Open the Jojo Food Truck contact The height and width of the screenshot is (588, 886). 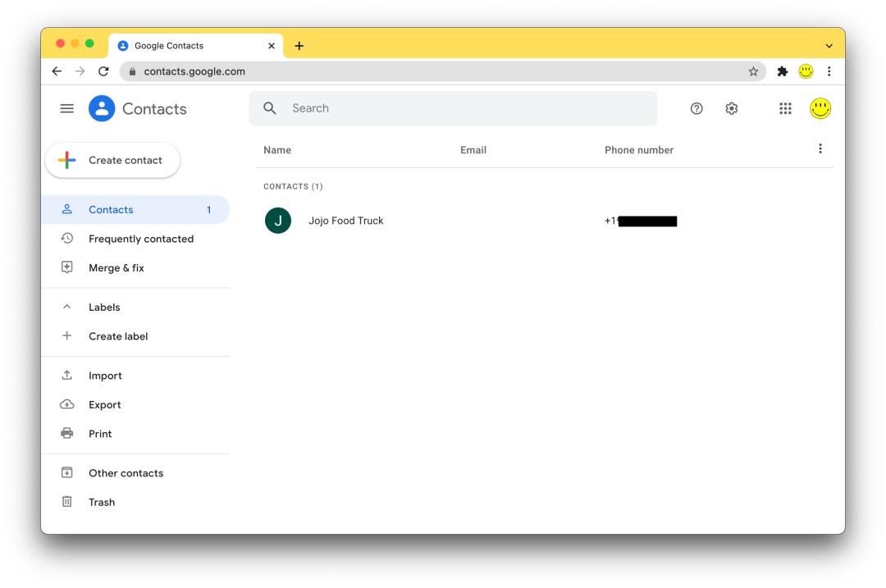coord(544,221)
